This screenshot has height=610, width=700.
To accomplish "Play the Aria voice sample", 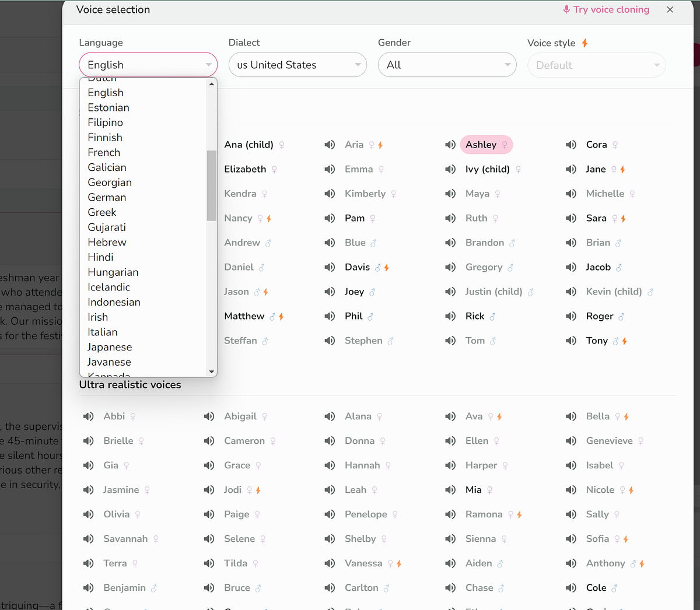I will [x=330, y=145].
